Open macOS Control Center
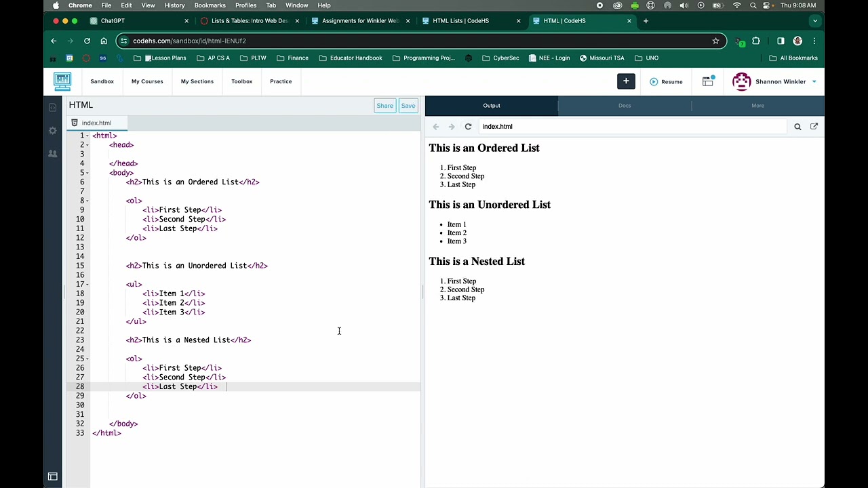 [768, 5]
